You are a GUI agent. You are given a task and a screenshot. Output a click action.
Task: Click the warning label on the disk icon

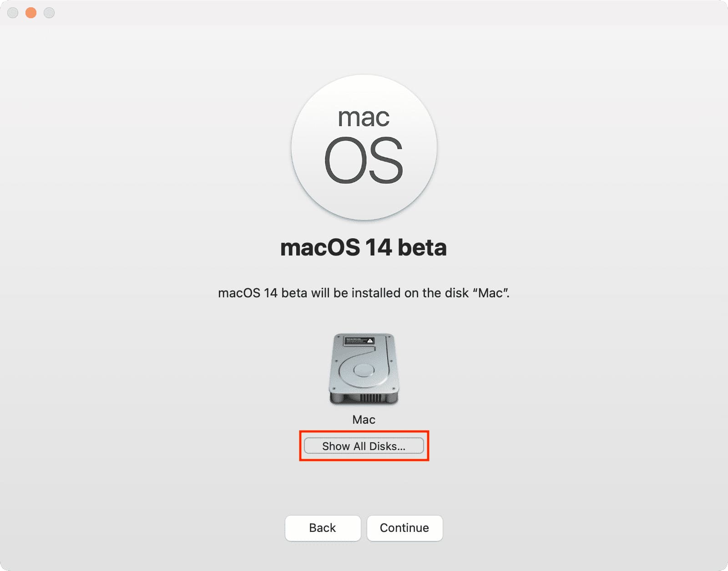pyautogui.click(x=359, y=341)
